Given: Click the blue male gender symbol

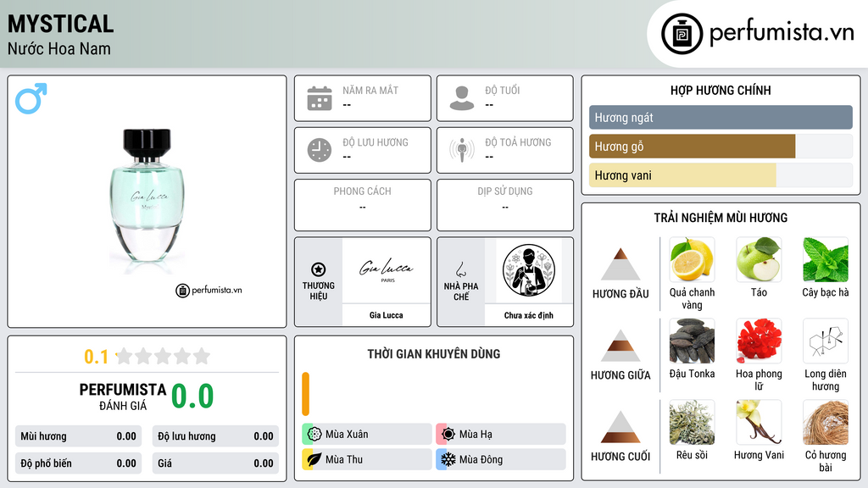Looking at the screenshot, I should pos(31,98).
